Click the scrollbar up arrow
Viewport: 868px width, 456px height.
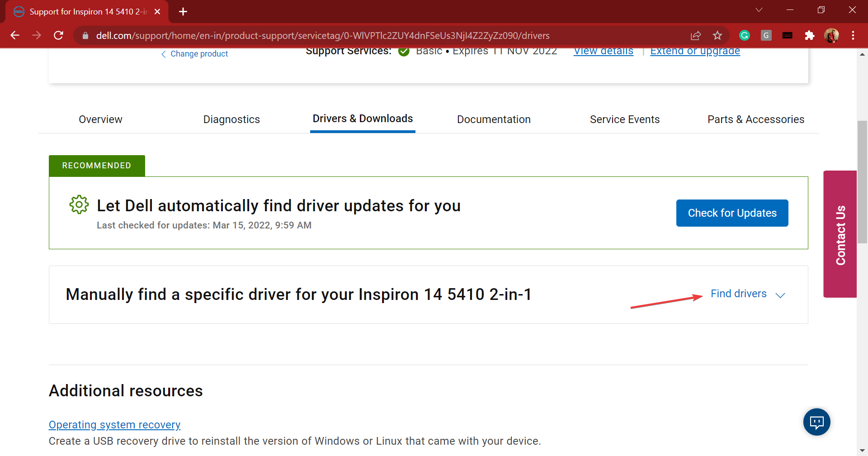point(862,54)
